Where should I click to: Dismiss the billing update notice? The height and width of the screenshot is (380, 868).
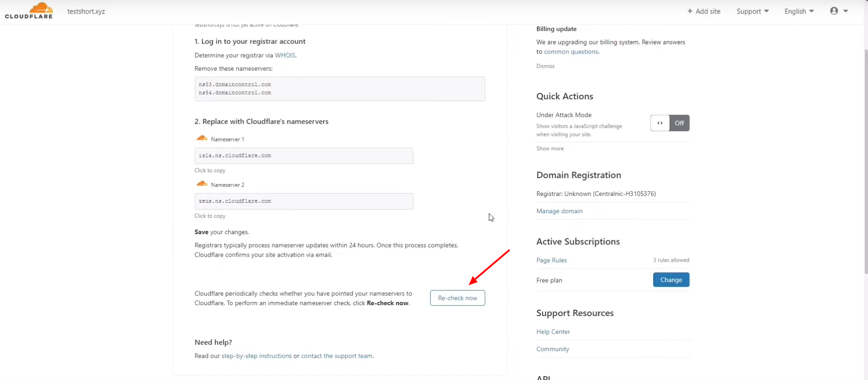(545, 66)
